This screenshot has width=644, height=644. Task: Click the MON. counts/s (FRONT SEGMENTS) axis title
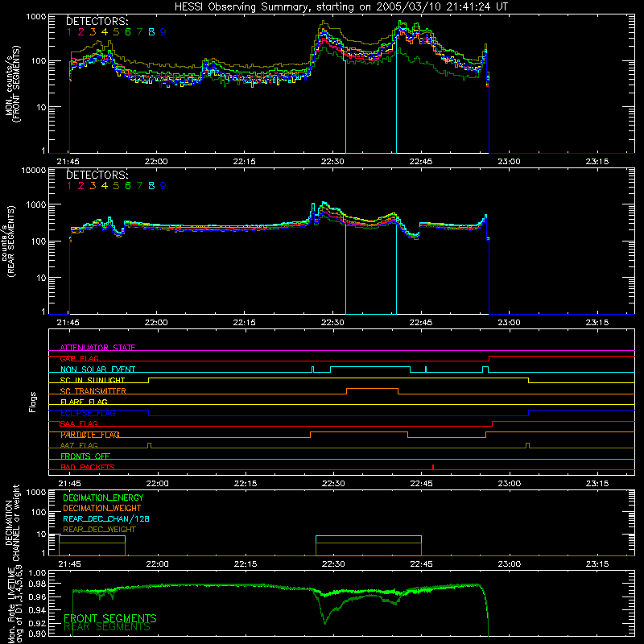(x=12, y=84)
